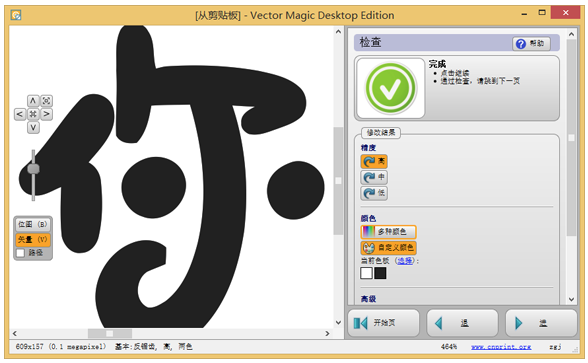The height and width of the screenshot is (363, 588).
Task: Select the 低 (low) precision option
Action: coord(374,193)
